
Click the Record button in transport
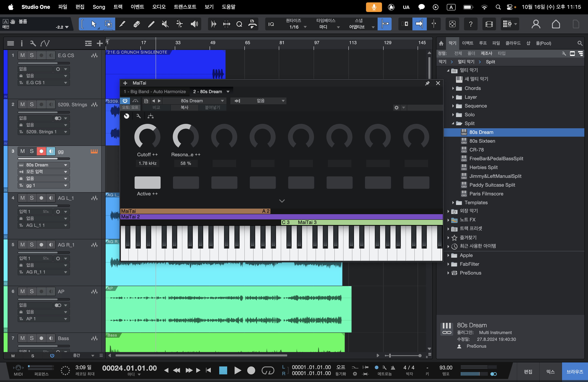pyautogui.click(x=251, y=370)
